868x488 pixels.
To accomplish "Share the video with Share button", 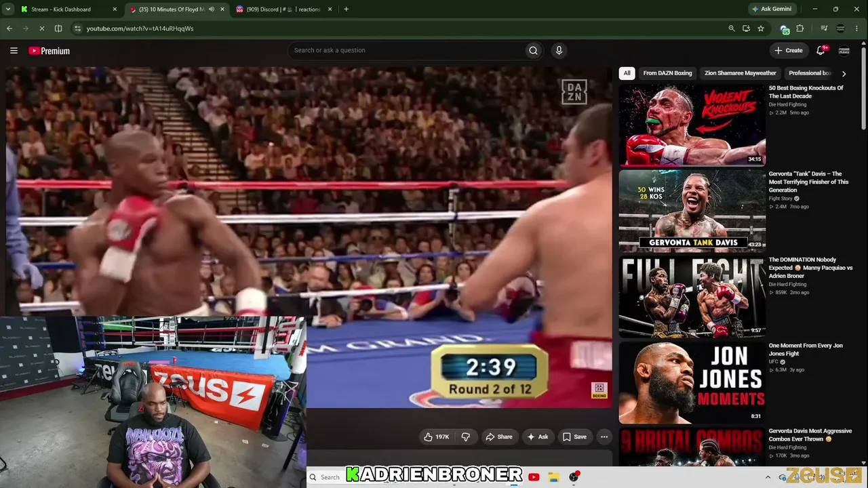I will (x=499, y=437).
